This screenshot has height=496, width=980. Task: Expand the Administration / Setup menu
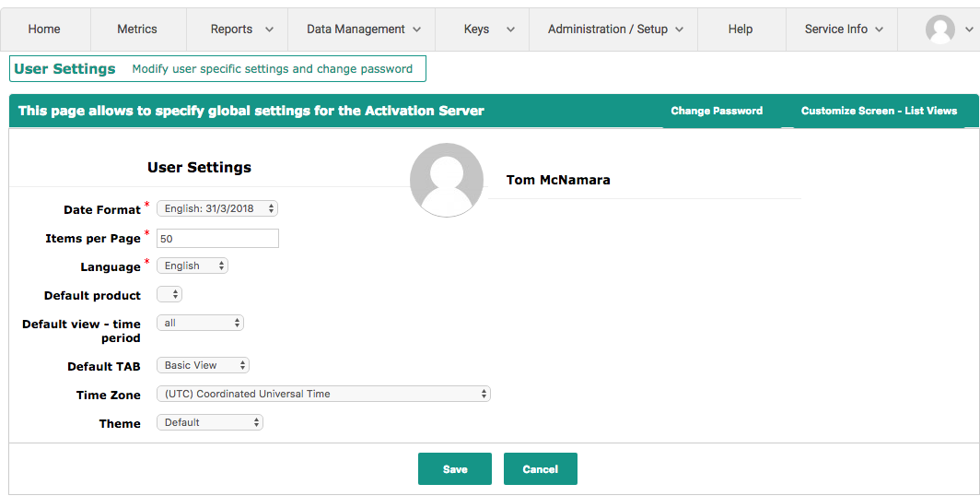tap(614, 30)
